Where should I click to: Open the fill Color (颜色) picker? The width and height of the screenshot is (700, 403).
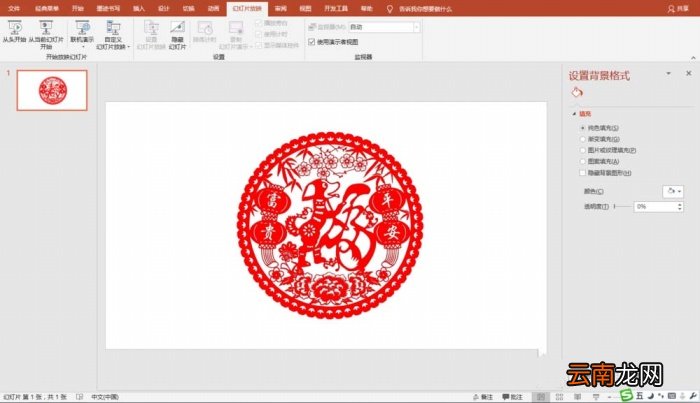pyautogui.click(x=673, y=191)
